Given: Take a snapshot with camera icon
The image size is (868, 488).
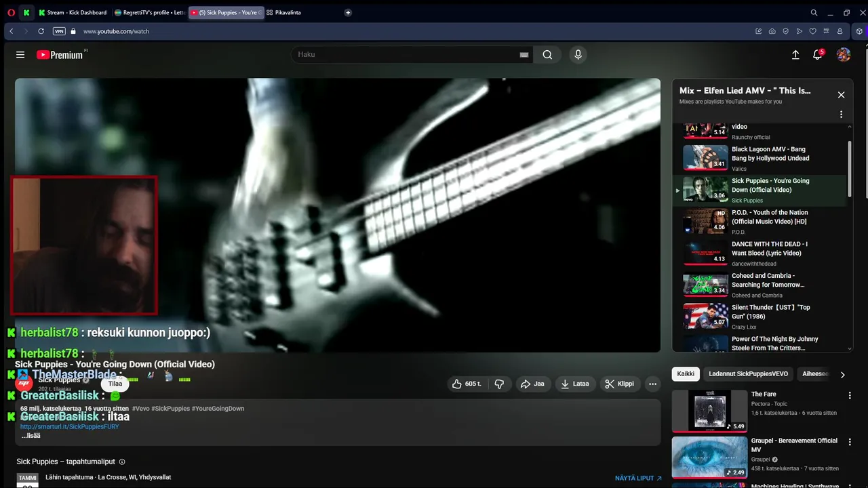Looking at the screenshot, I should 772,31.
